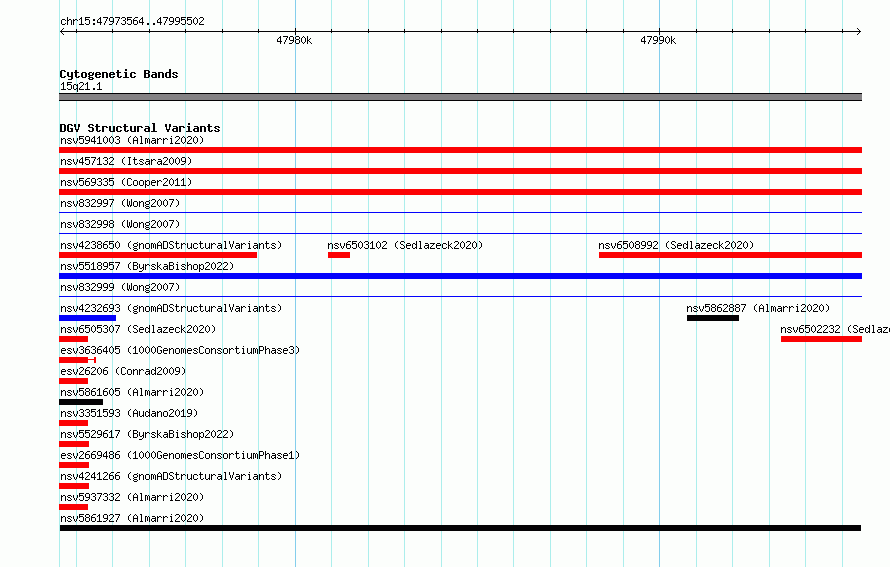Select nsv832998 (Wong2007) label
Image resolution: width=890 pixels, height=567 pixels.
pyautogui.click(x=120, y=224)
